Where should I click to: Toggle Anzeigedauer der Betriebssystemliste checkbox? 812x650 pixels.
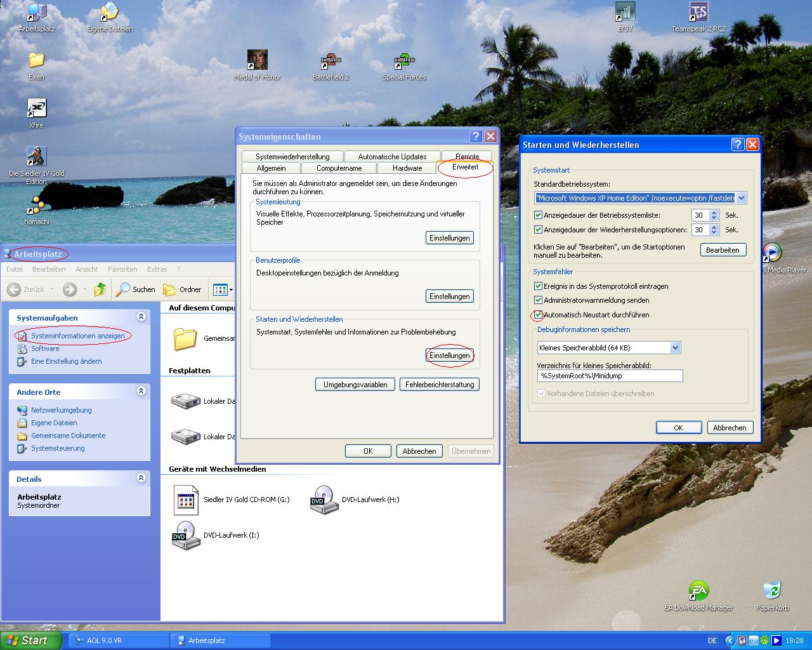(539, 215)
